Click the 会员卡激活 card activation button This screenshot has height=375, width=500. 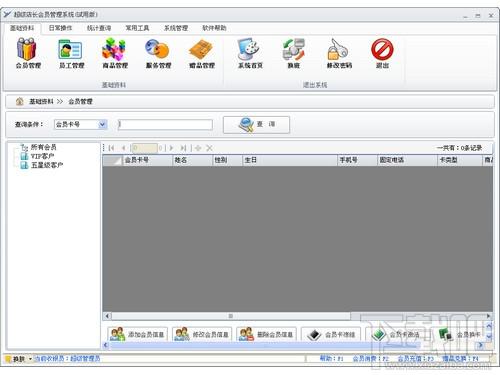pyautogui.click(x=395, y=334)
